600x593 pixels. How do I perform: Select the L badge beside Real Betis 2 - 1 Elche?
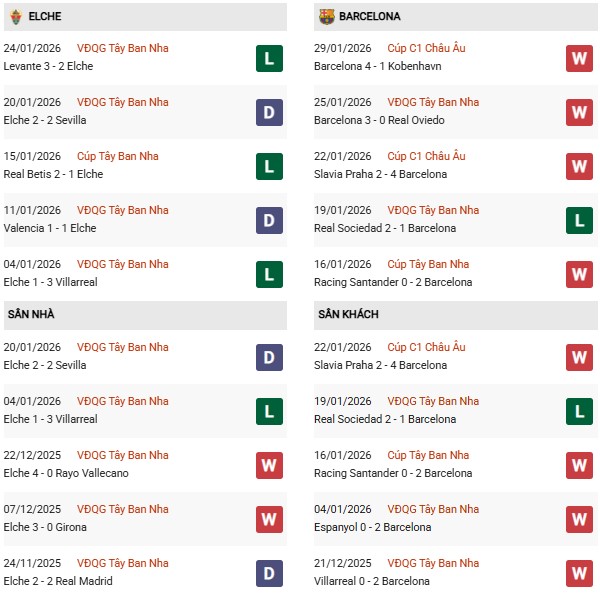[x=269, y=166]
